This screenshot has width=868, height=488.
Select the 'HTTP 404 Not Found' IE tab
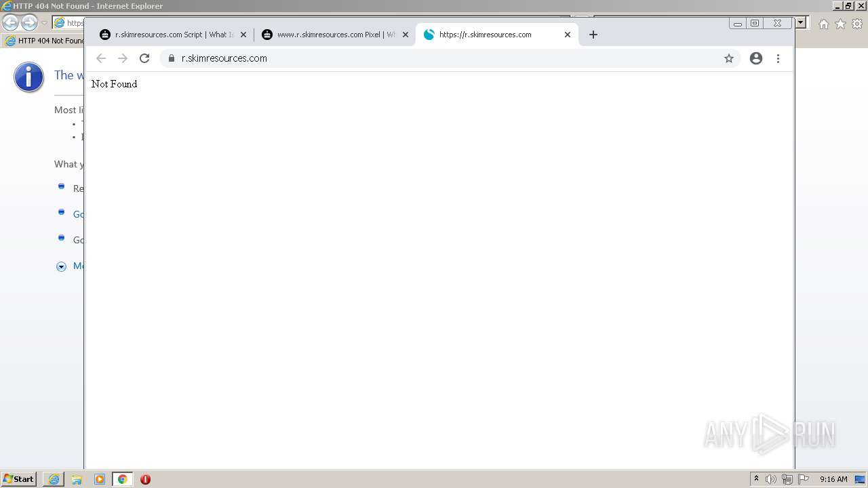click(43, 41)
